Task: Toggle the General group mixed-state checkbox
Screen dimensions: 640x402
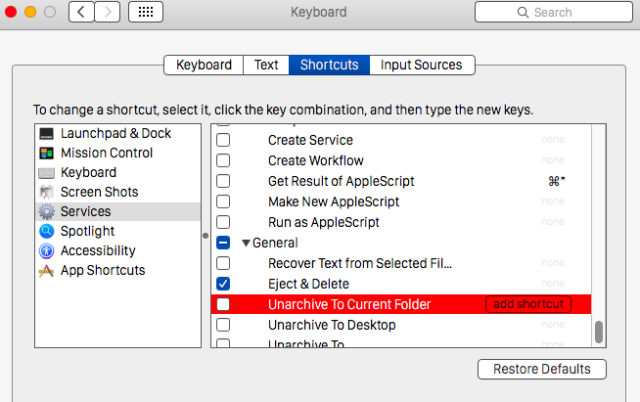Action: 223,243
